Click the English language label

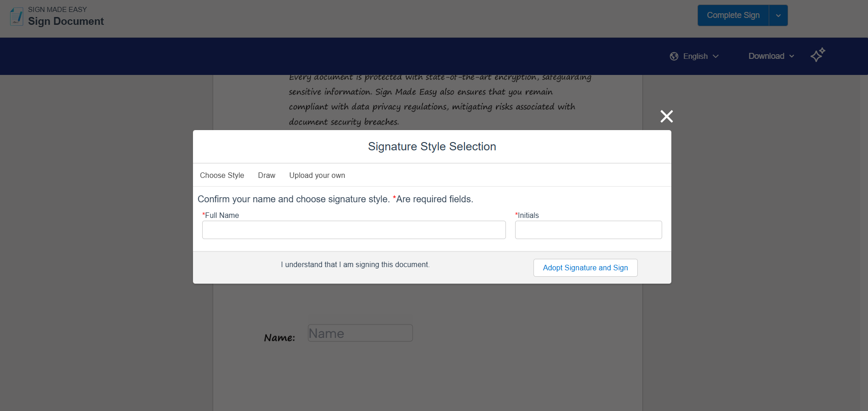coord(695,56)
